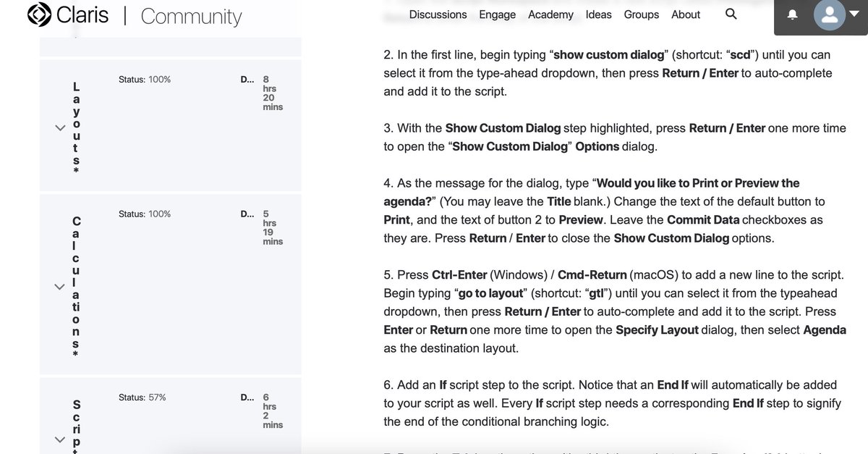
Task: Click the D... label in Calculations row
Action: pos(247,214)
